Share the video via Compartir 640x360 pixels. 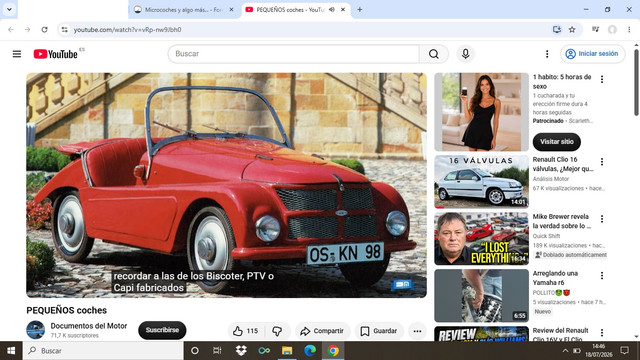[322, 331]
